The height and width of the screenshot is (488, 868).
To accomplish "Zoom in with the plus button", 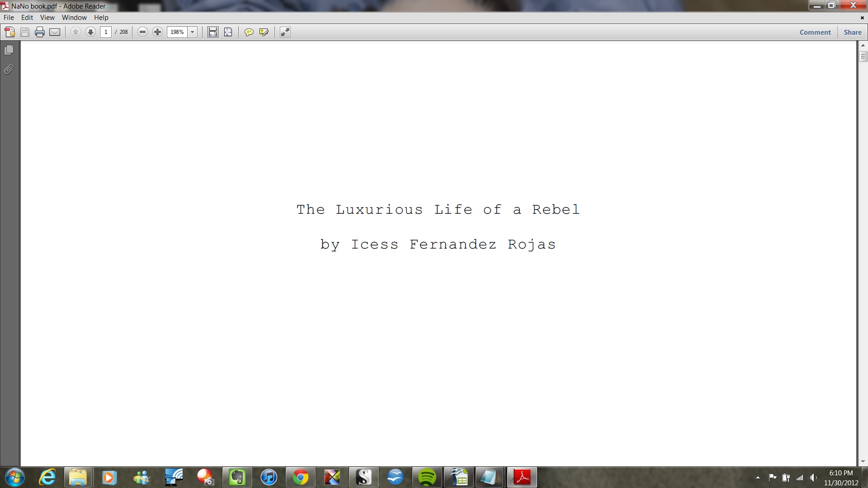I will [157, 32].
